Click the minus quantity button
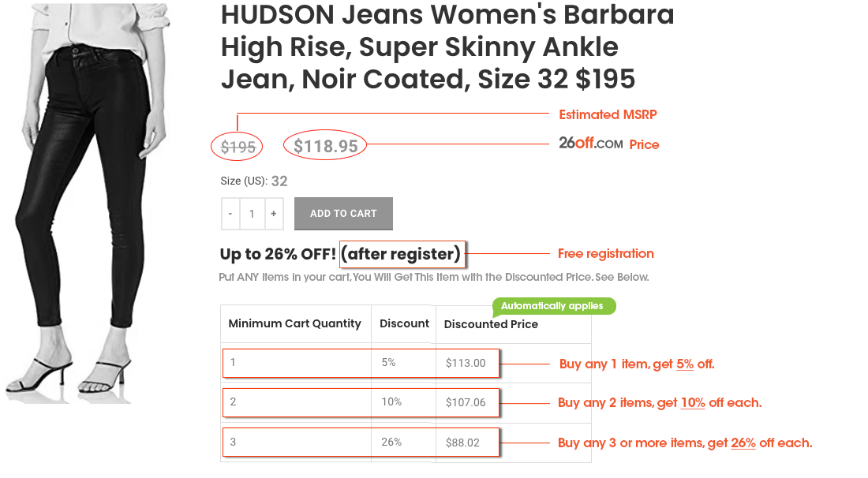 coord(230,214)
